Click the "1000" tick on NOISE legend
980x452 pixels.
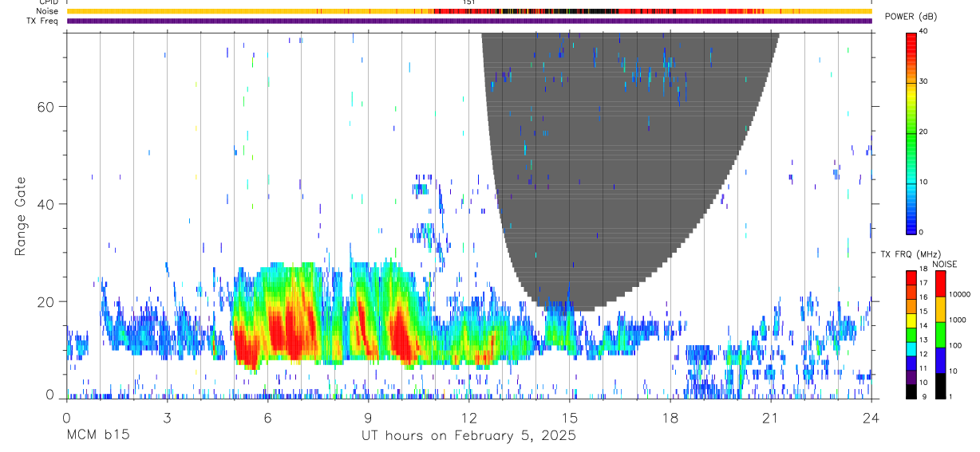tap(958, 320)
